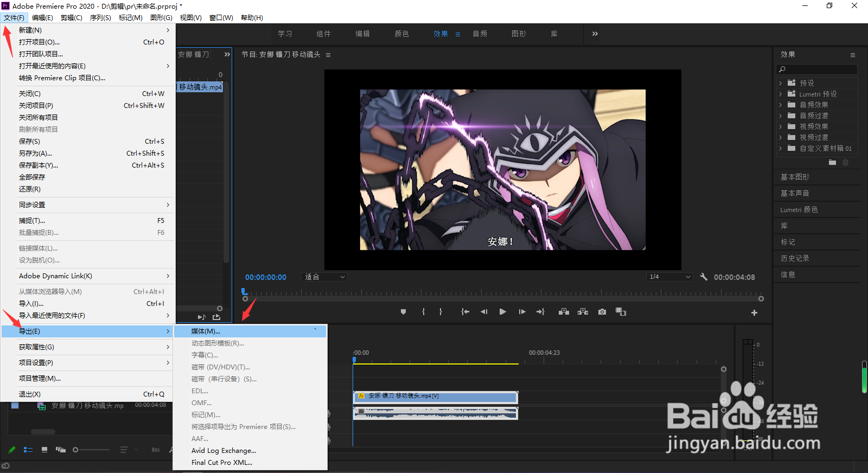Click export icon in source panel

click(216, 317)
